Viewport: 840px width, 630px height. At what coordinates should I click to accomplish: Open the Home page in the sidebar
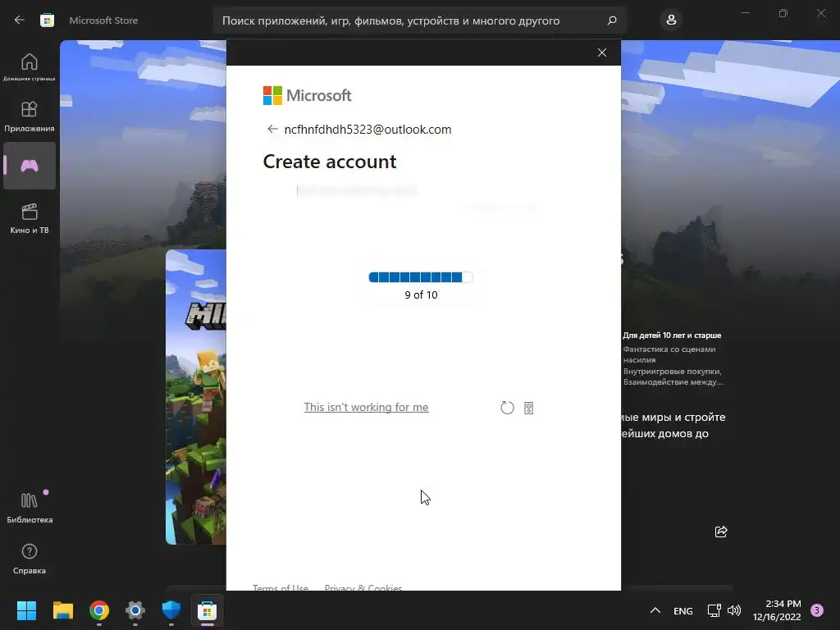point(30,67)
